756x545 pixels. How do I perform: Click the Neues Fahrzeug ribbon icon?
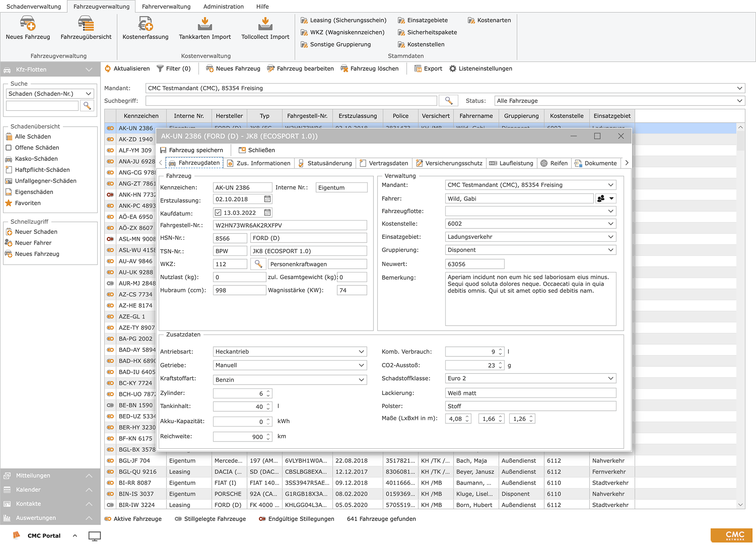[x=27, y=28]
